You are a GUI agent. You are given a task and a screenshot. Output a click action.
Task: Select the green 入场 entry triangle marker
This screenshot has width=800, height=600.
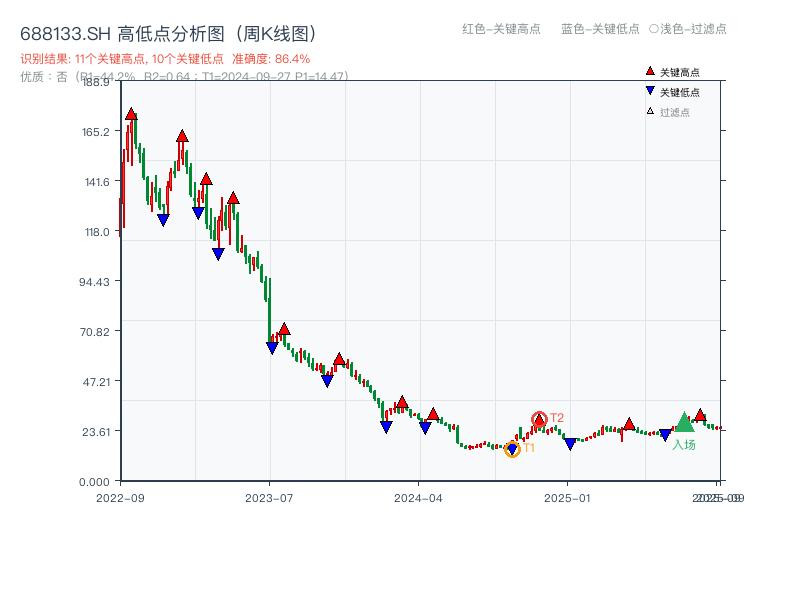(x=685, y=423)
